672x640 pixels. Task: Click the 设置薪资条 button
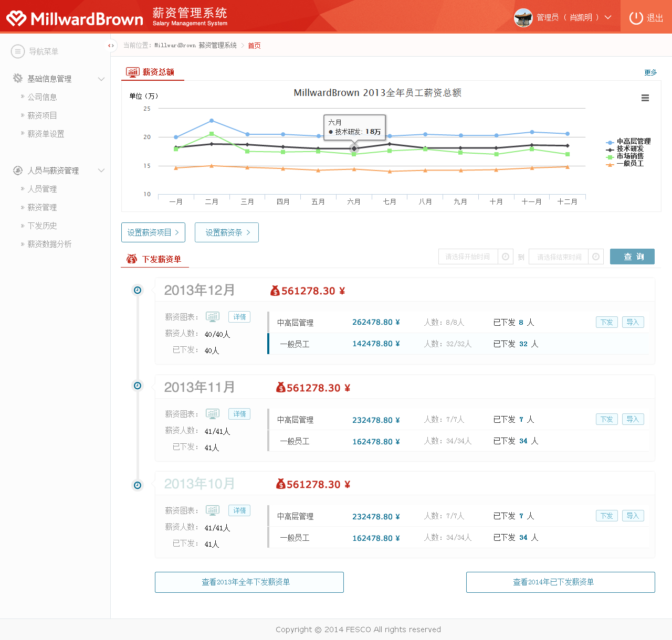click(x=227, y=232)
